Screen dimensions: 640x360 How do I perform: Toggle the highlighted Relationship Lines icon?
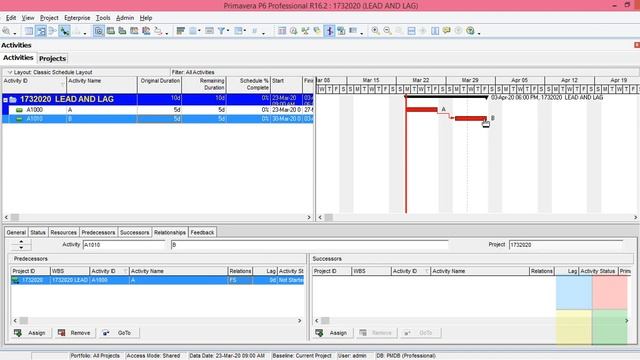[329, 31]
